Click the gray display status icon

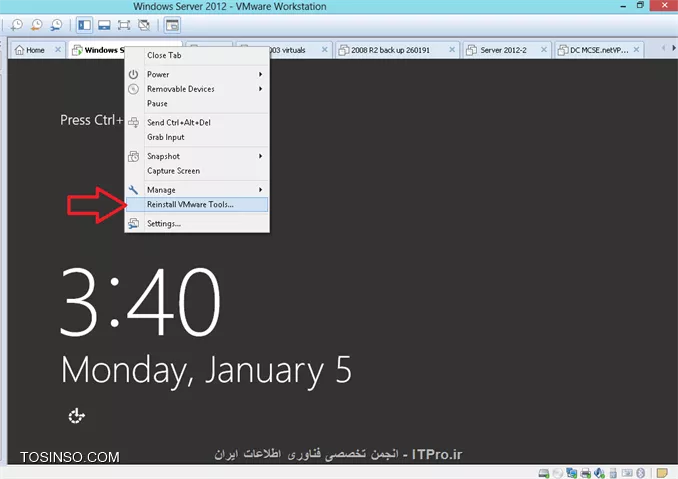[x=627, y=473]
